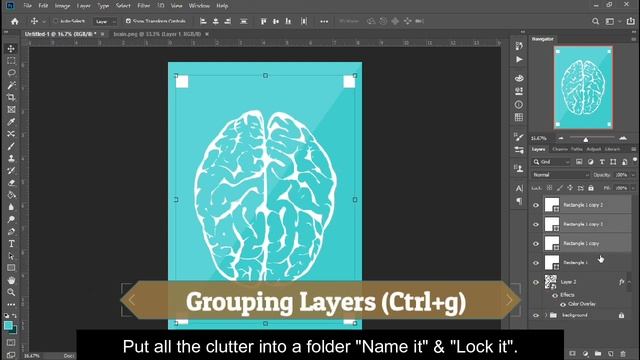Select the Move tool in the toolbox
Screen dimensions: 640x360
(11, 49)
